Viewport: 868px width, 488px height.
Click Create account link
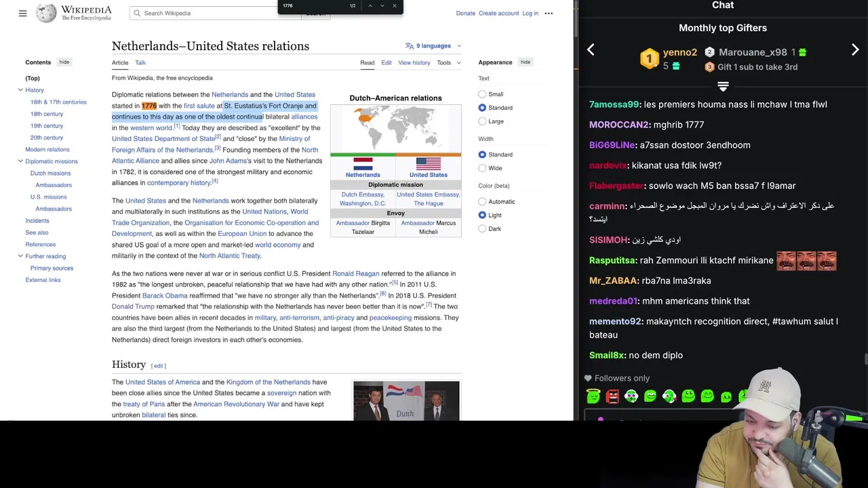[498, 13]
